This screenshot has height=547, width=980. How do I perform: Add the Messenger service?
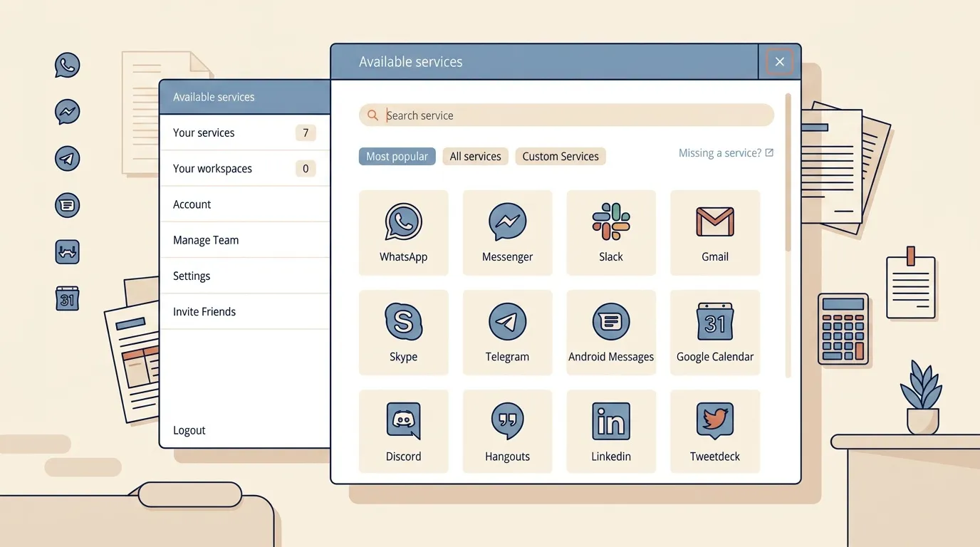coord(507,233)
